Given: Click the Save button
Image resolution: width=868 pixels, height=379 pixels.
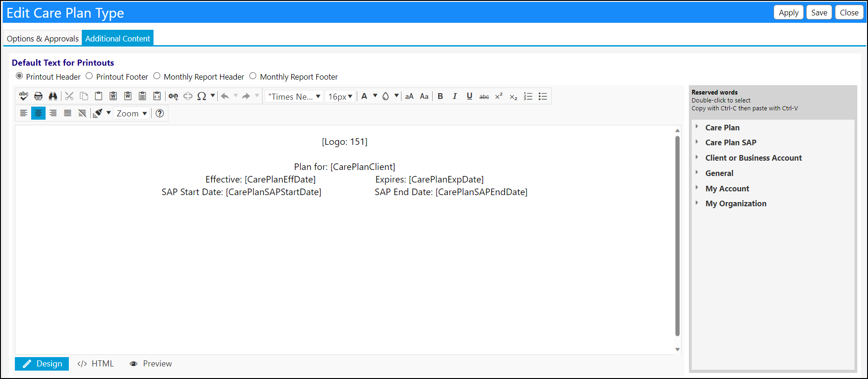Looking at the screenshot, I should (x=819, y=13).
